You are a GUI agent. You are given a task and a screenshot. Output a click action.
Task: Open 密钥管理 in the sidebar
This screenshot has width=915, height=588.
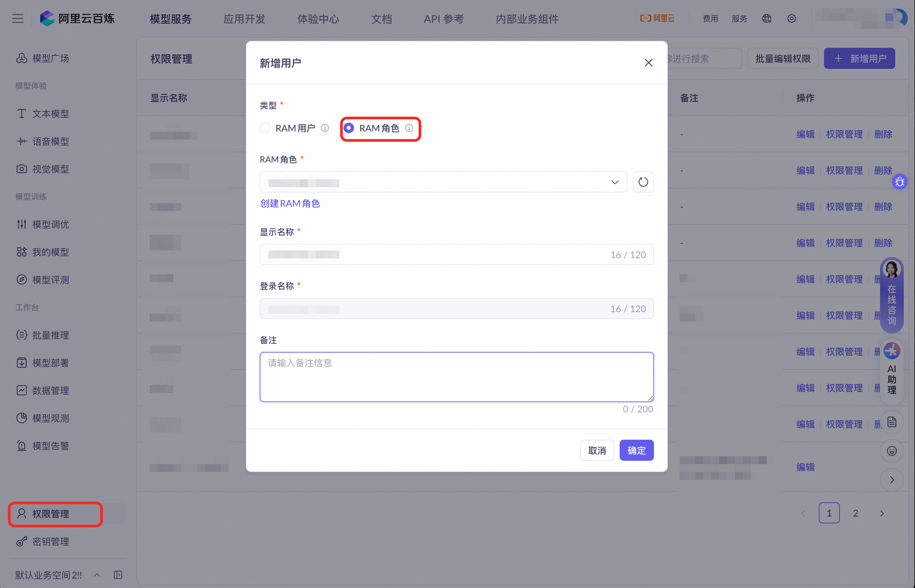click(50, 542)
